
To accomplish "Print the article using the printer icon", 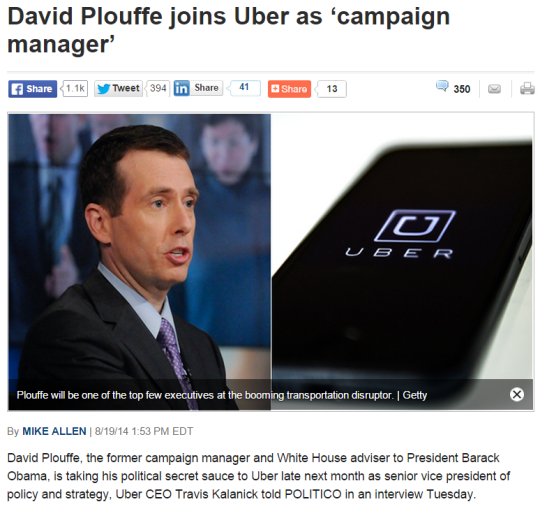I will point(527,89).
